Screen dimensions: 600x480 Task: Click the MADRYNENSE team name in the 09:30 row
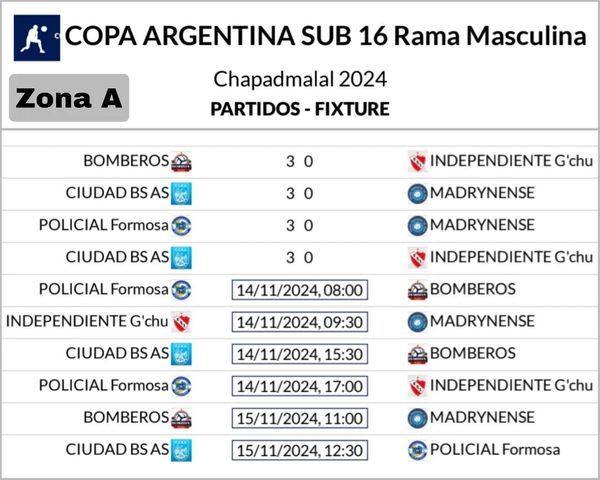click(482, 322)
